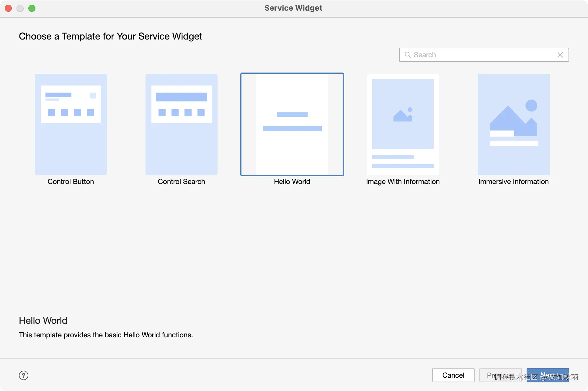
Task: Click the green zoom window button
Action: coord(32,8)
